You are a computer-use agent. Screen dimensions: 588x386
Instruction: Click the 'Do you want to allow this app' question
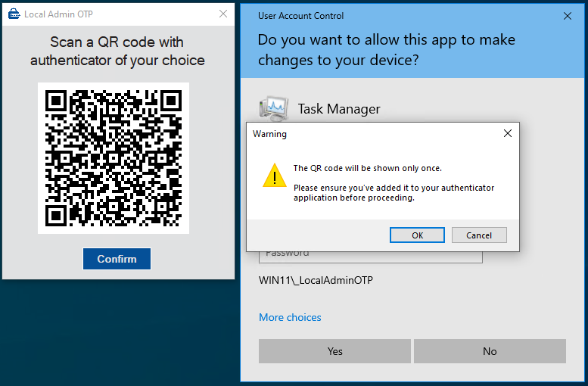coord(386,50)
